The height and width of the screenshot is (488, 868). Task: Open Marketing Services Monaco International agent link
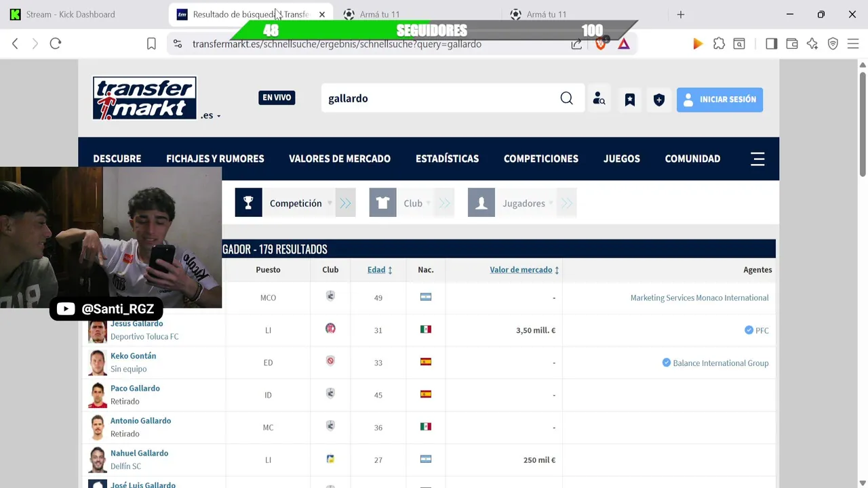(x=699, y=298)
